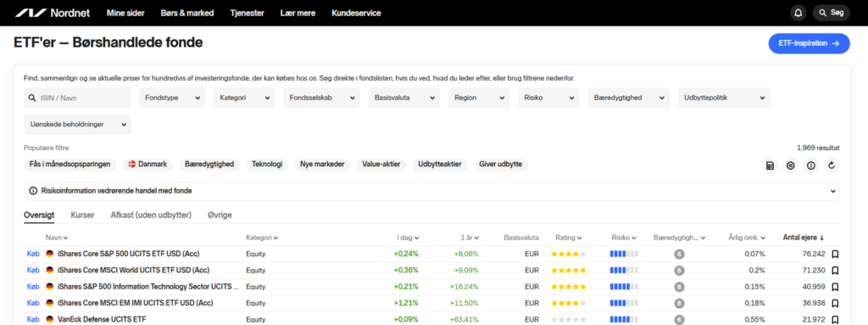Open the Basisvaluta dropdown
868x325 pixels.
[404, 98]
